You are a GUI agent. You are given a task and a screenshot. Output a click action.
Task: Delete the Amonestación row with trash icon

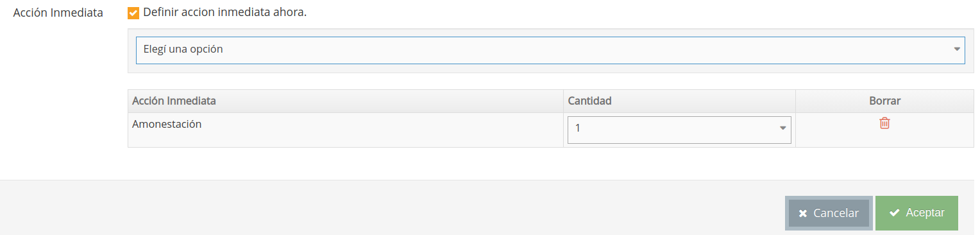884,123
